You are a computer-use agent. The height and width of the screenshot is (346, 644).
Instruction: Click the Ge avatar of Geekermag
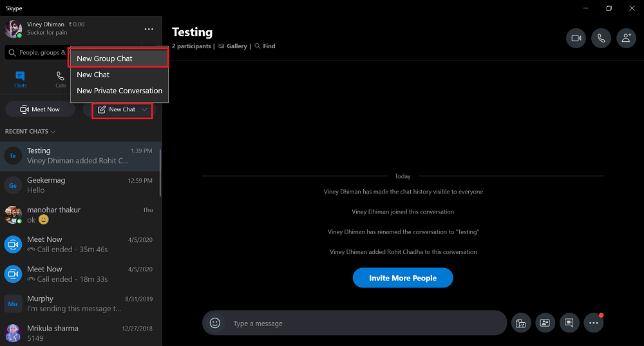tap(13, 186)
